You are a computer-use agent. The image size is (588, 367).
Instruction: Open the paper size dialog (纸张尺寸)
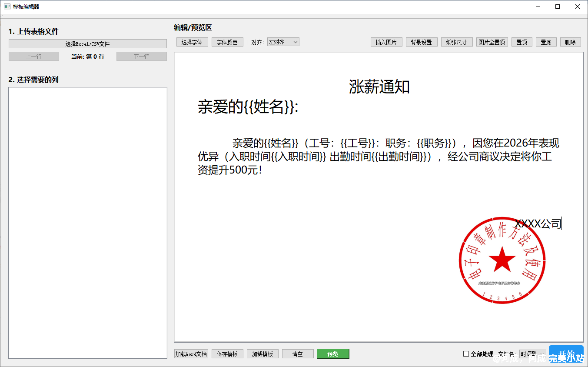[x=457, y=42]
